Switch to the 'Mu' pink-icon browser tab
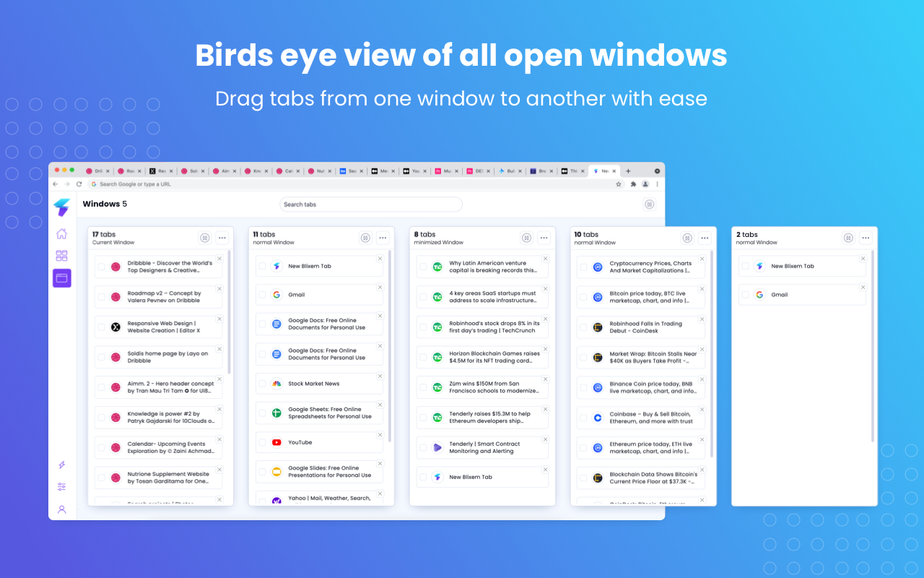The width and height of the screenshot is (924, 578). 447,171
